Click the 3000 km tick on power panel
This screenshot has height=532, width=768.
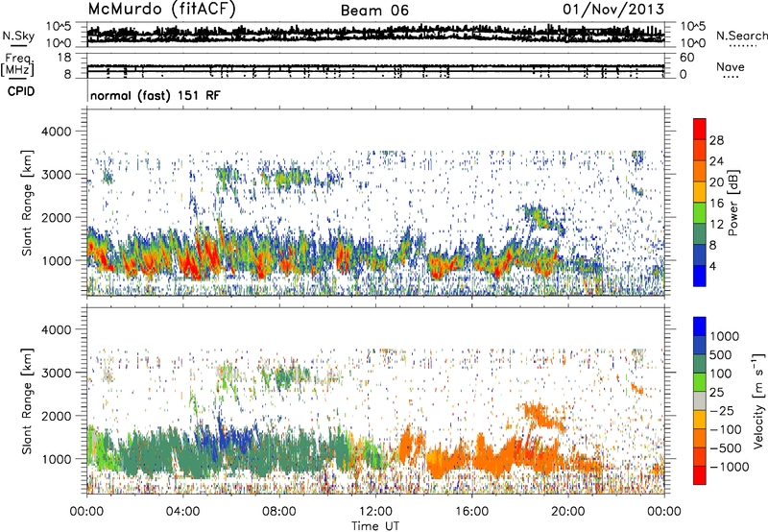(x=57, y=175)
